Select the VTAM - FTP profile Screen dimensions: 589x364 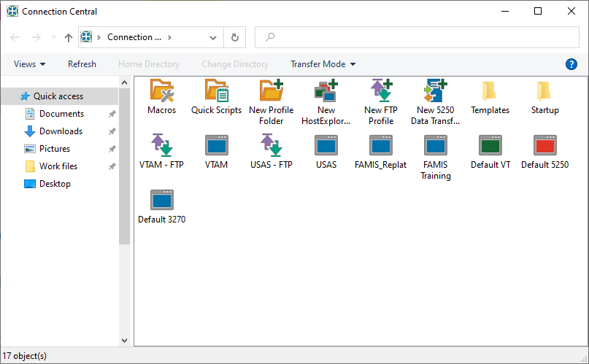162,145
